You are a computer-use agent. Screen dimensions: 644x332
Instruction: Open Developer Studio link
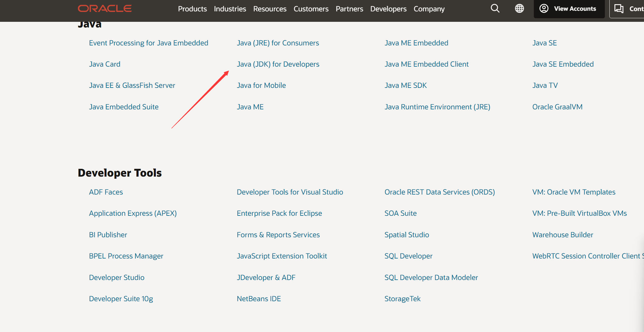pos(117,278)
